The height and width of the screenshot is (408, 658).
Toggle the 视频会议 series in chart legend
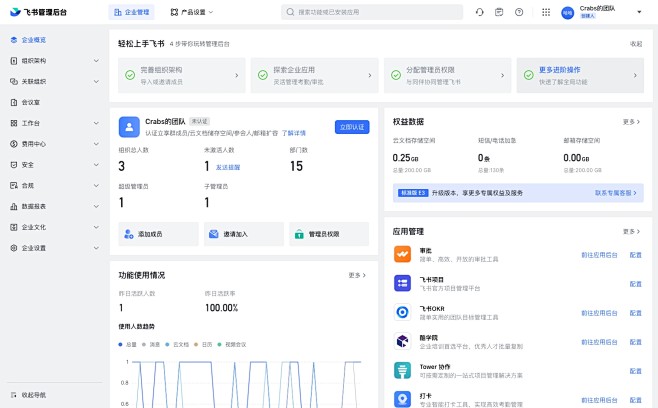point(232,345)
